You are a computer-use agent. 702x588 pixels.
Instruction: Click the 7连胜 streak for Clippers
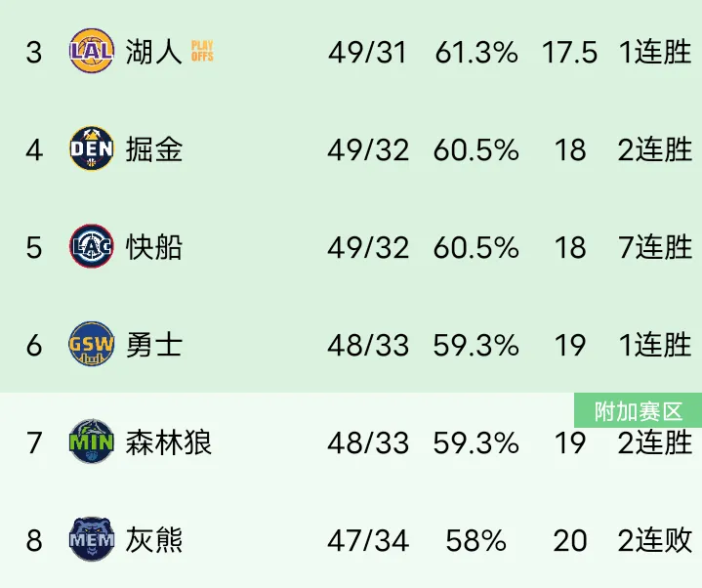pyautogui.click(x=655, y=247)
